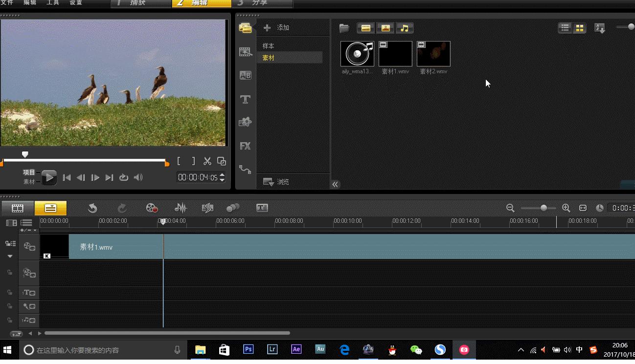Click the timeline zoom slider handle
Screen dimensions: 635x364
coord(544,208)
